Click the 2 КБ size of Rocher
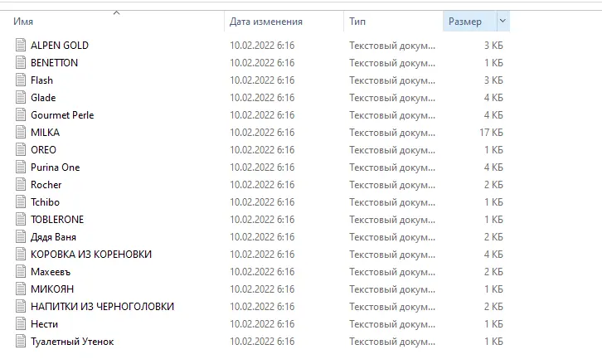The width and height of the screenshot is (602, 364). tap(493, 185)
